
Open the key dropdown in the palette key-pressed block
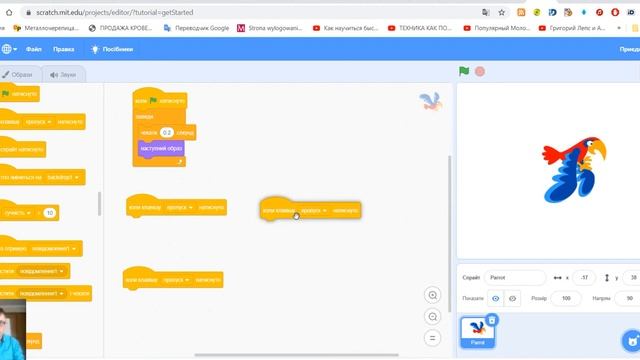coord(38,122)
